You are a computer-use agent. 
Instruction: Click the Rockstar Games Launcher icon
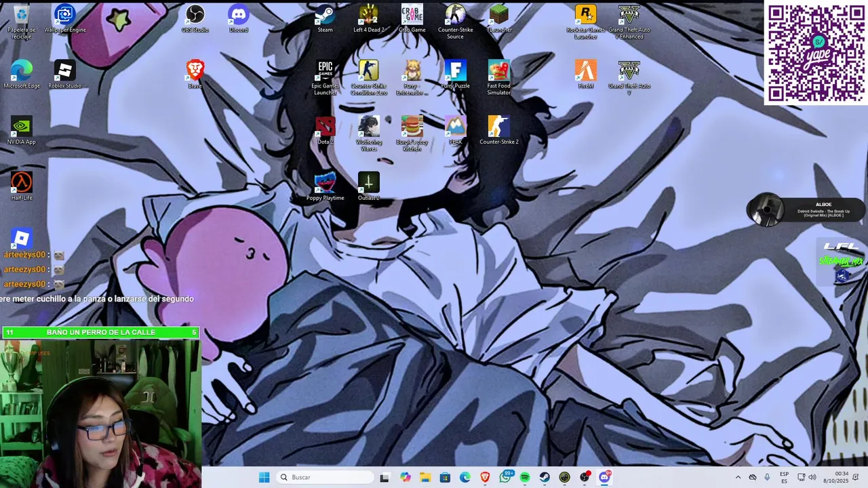[x=586, y=22]
